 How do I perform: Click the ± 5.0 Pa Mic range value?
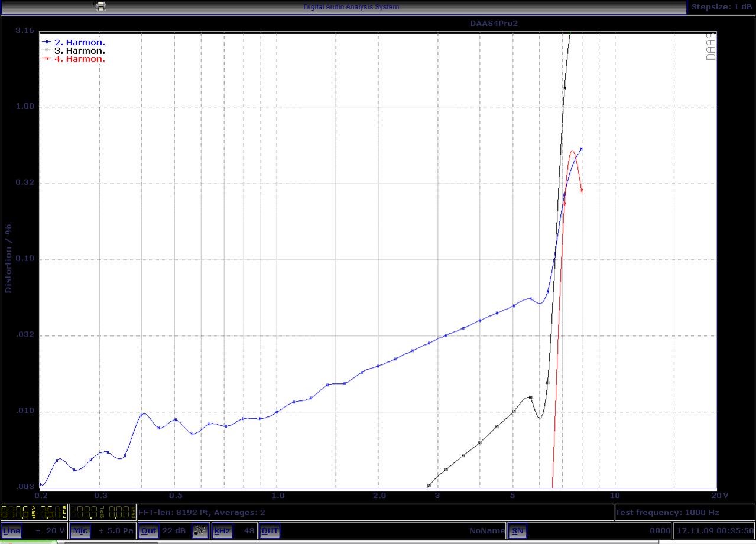point(116,530)
